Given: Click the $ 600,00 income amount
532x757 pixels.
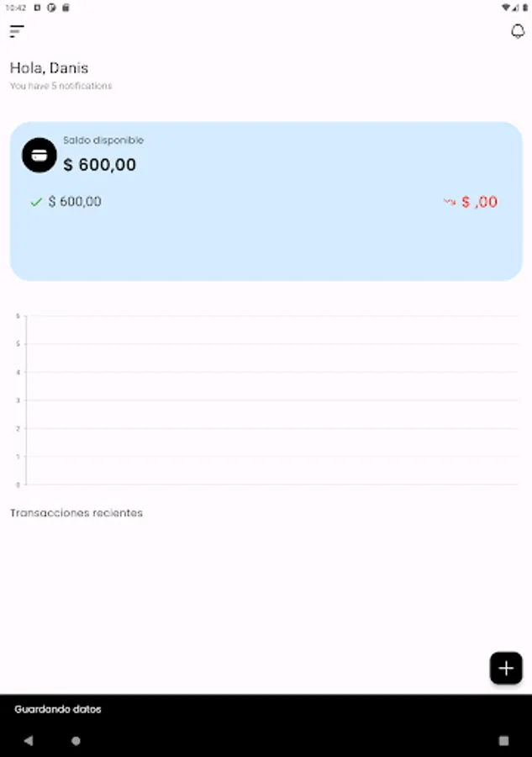Looking at the screenshot, I should pos(75,202).
